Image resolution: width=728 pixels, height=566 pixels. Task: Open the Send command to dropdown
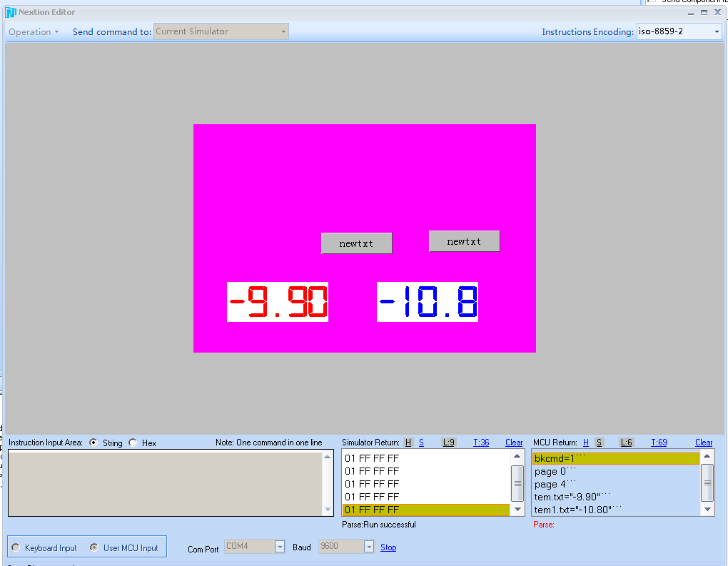pyautogui.click(x=221, y=31)
